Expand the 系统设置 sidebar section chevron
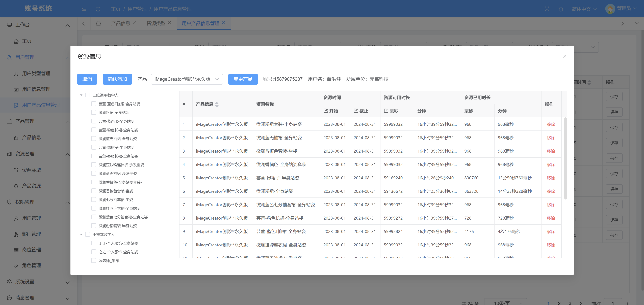Image resolution: width=644 pixels, height=305 pixels. pyautogui.click(x=67, y=282)
